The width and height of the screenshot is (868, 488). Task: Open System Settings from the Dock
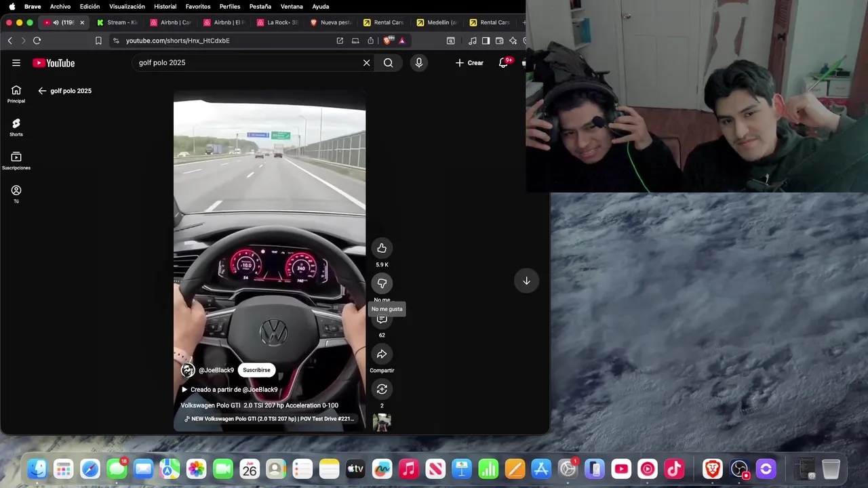click(x=568, y=469)
